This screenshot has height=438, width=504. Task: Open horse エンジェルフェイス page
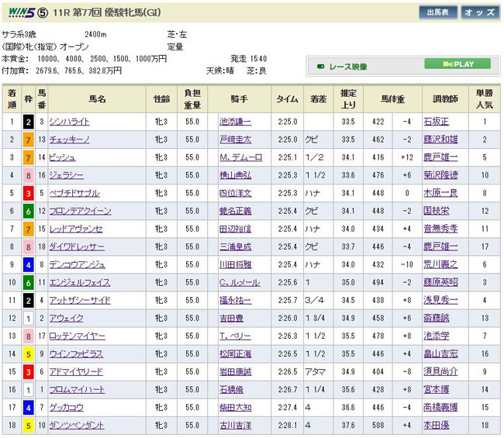click(78, 282)
